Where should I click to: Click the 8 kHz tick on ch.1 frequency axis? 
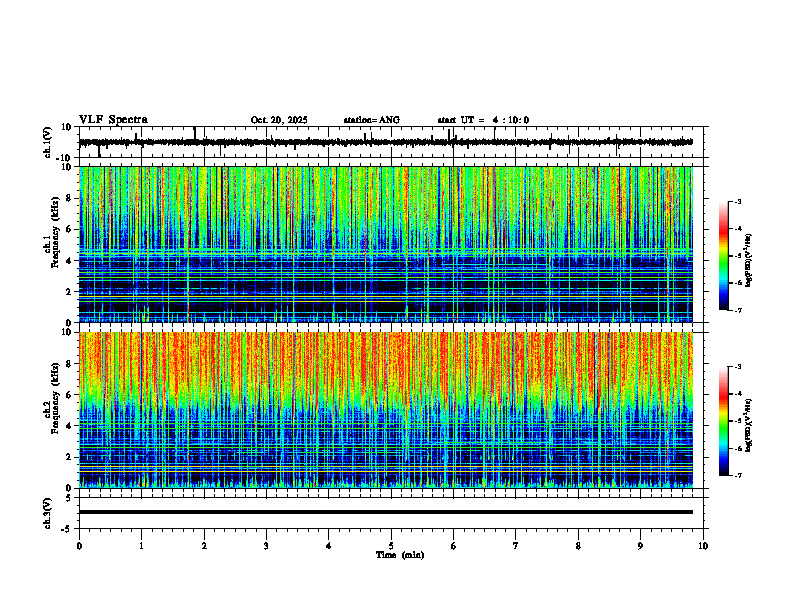click(x=69, y=198)
